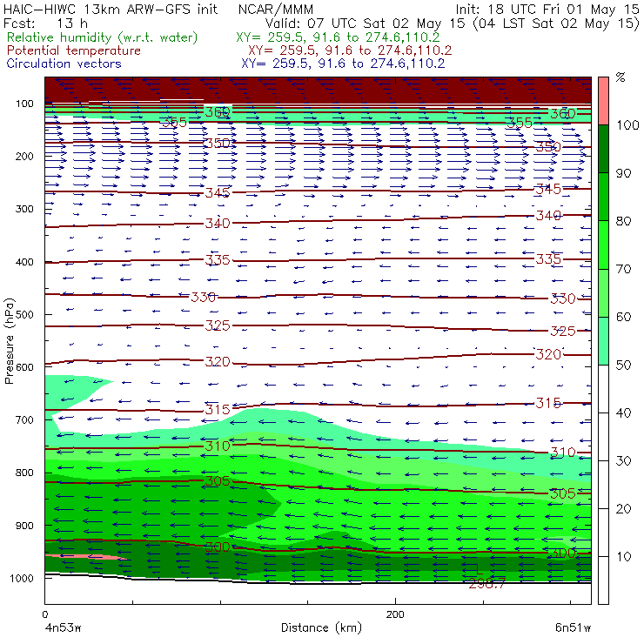Click the green XY coordinates line
Screen dimensions: 644x644
338,37
